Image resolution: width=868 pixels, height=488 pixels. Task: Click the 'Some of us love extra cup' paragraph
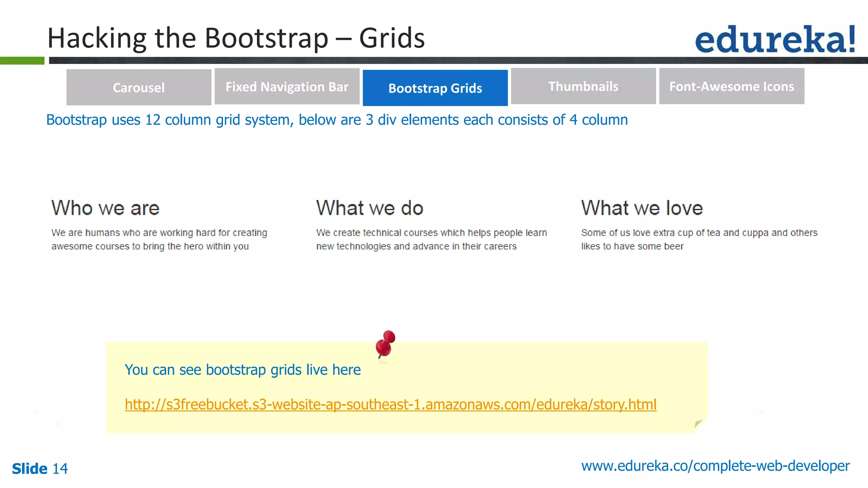coord(699,239)
